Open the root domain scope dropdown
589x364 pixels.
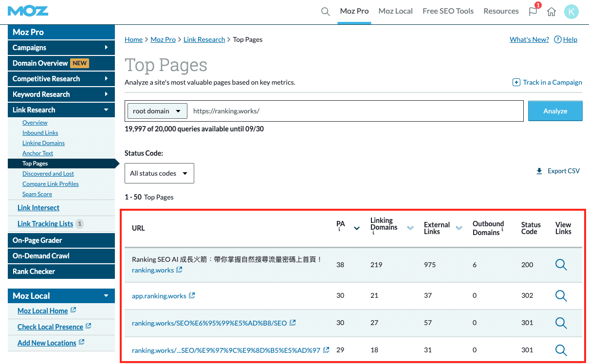point(157,111)
